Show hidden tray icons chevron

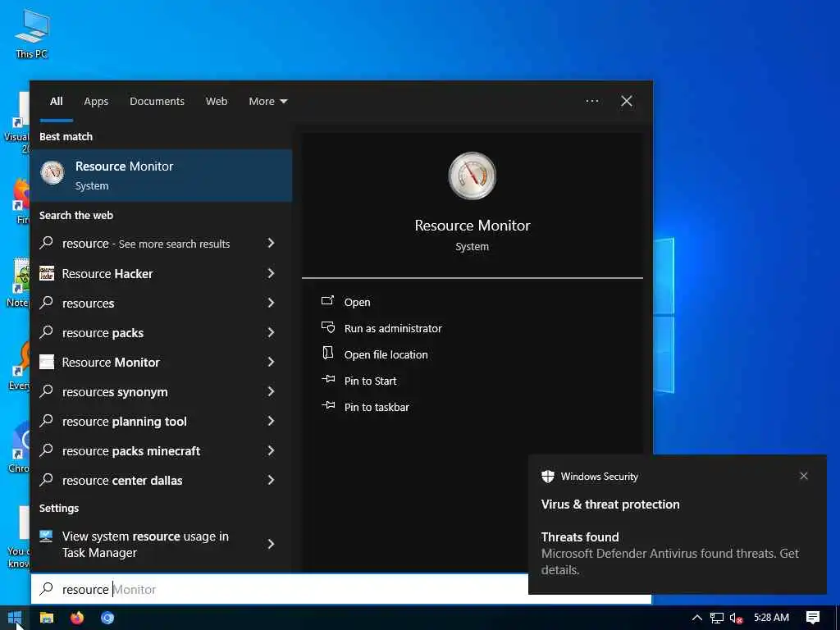pos(697,619)
